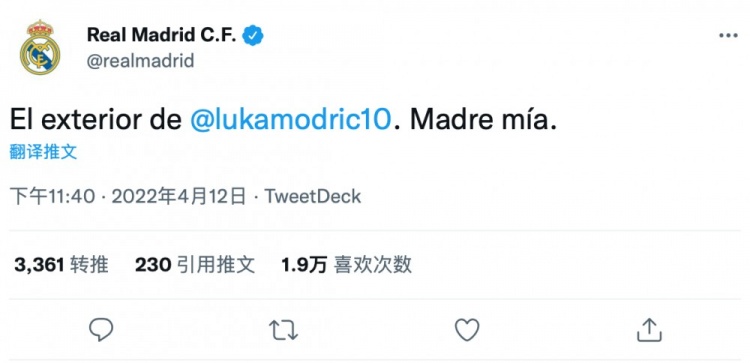Viewport: 750px width, 363px height.
Task: Click the tweet text Madre mía
Action: [x=484, y=120]
